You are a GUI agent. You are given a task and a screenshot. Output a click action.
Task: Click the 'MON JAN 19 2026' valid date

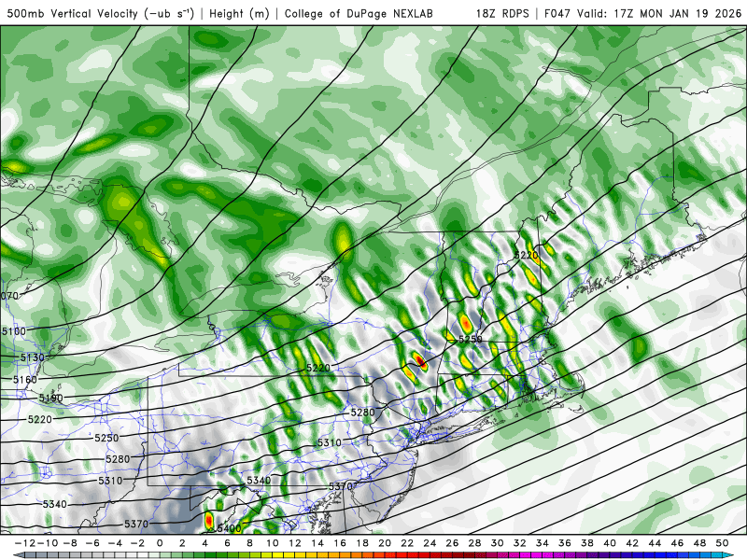690,13
